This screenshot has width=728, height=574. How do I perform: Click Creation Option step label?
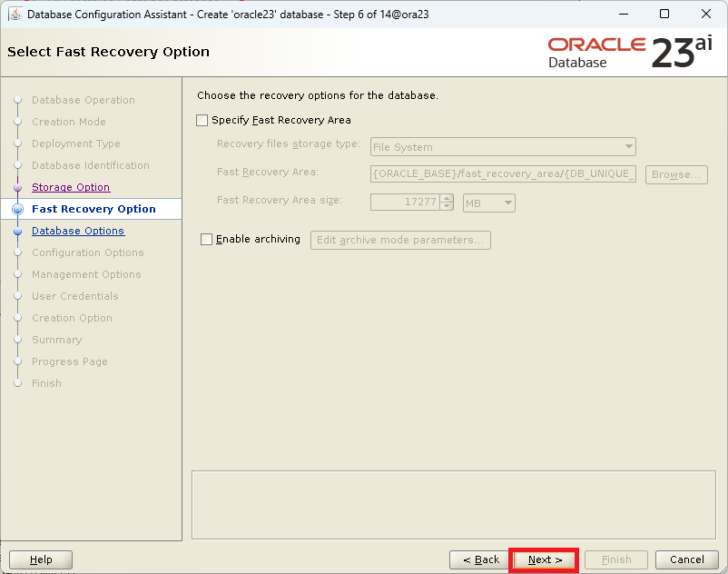(x=72, y=318)
